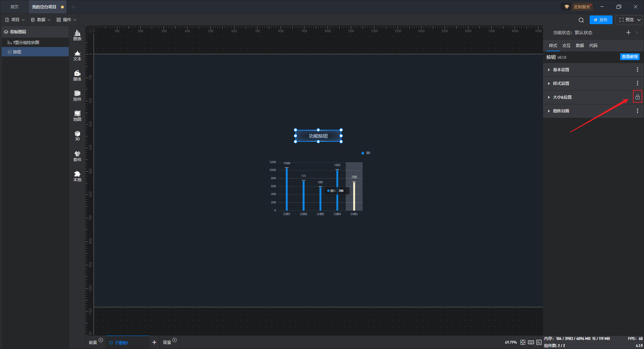This screenshot has width=644, height=349.
Task: Click the 组件数: 2 / 2 status text
Action: pos(554,346)
